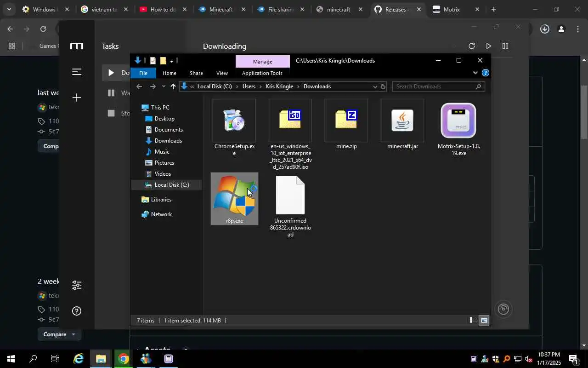Click Motrix resume all tasks play icon

pyautogui.click(x=488, y=46)
